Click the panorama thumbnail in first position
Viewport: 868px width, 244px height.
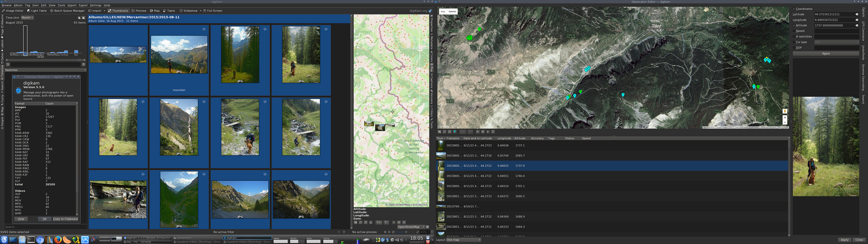coord(118,55)
